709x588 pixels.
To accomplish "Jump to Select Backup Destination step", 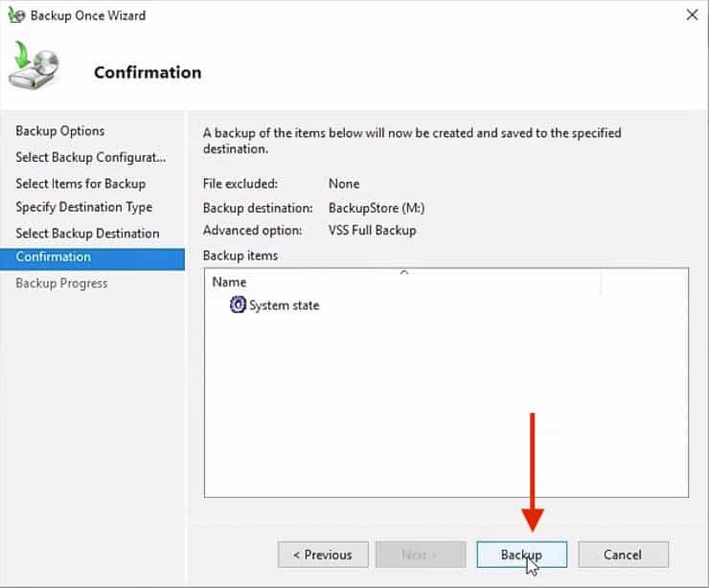I will pos(87,234).
